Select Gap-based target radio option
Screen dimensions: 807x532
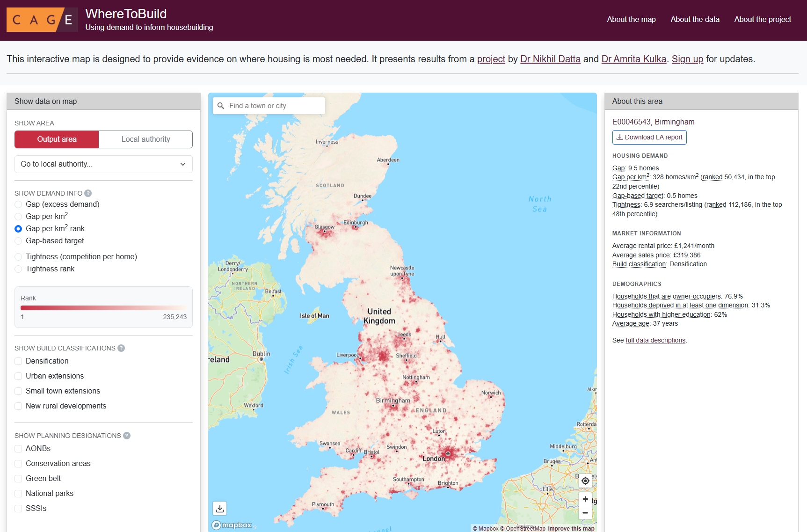[x=18, y=241]
